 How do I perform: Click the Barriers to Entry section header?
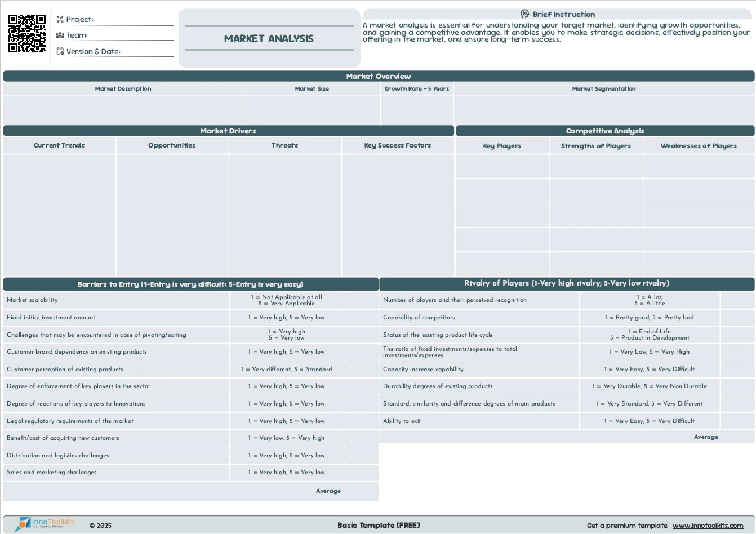[x=190, y=284]
